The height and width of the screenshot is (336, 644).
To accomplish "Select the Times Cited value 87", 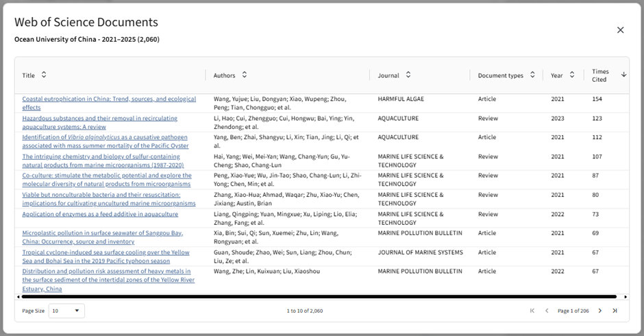I will click(x=595, y=176).
